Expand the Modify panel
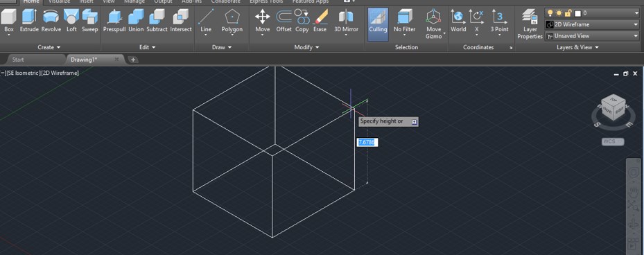Image resolution: width=644 pixels, height=255 pixels. point(307,47)
